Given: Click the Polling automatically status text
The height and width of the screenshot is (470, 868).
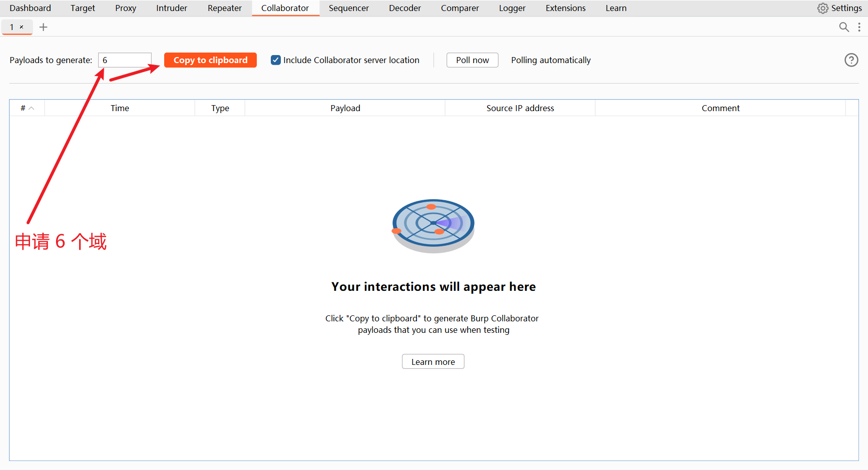Looking at the screenshot, I should point(551,60).
